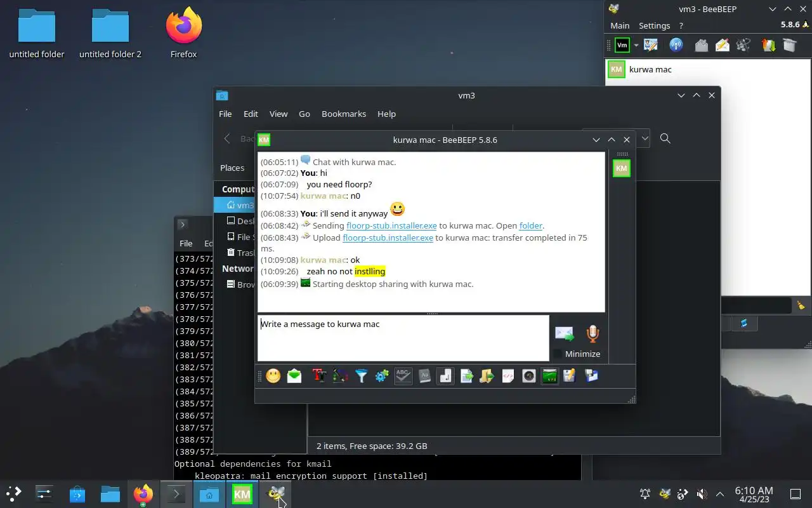Toggle ABC spell checking icon
Screen dimensions: 812x508
(403, 376)
